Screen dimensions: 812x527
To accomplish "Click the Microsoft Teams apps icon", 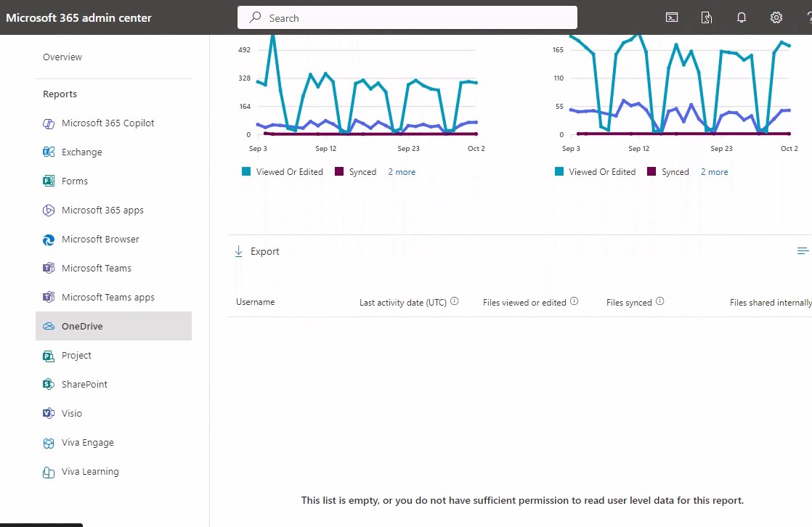I will point(49,297).
